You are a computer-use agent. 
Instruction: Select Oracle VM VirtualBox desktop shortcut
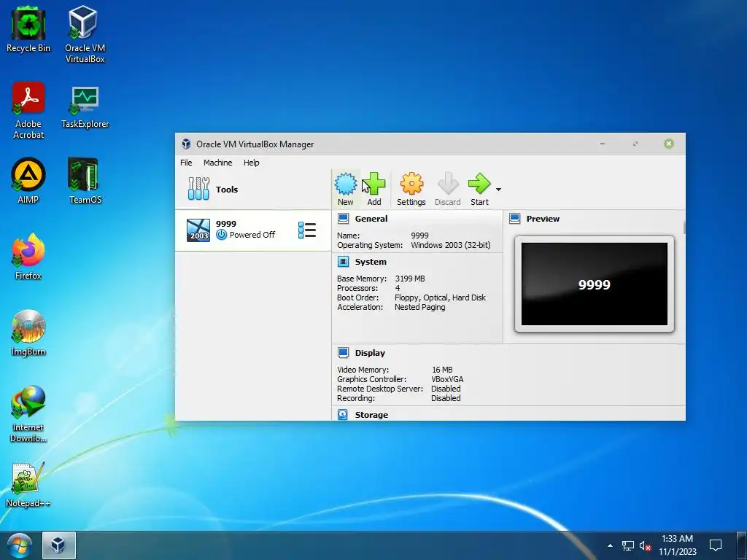click(x=85, y=34)
